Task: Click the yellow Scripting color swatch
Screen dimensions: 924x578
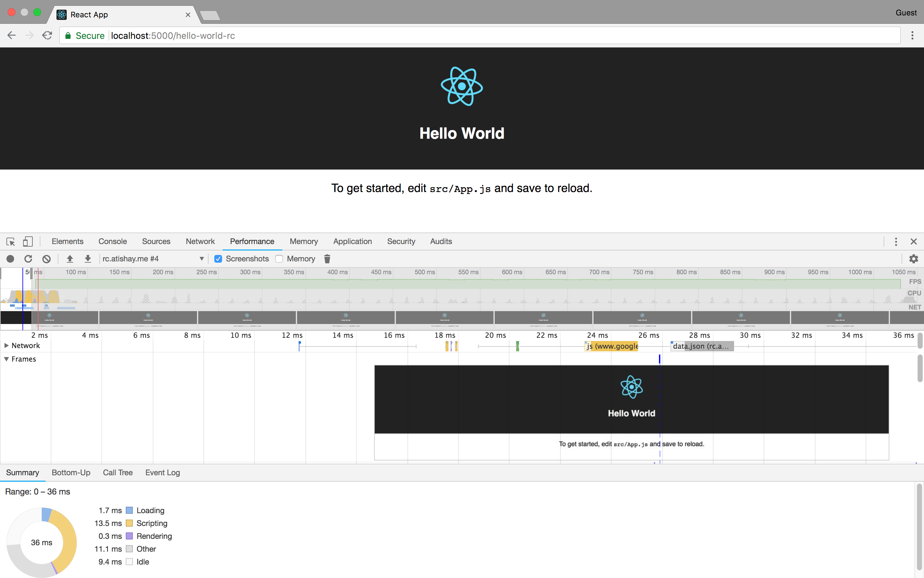Action: tap(129, 523)
